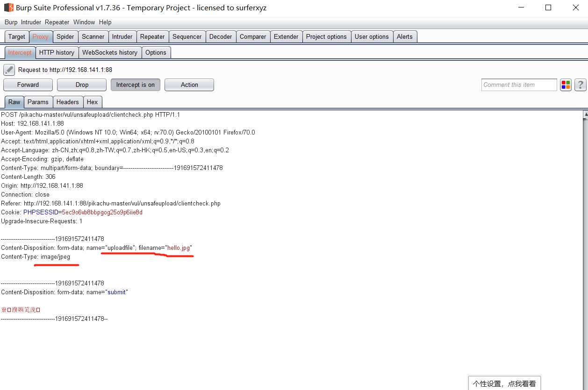Click the POST request line

point(91,114)
